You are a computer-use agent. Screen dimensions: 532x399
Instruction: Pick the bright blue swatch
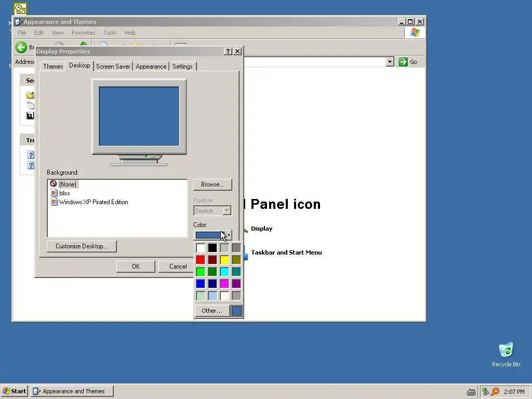pos(201,283)
